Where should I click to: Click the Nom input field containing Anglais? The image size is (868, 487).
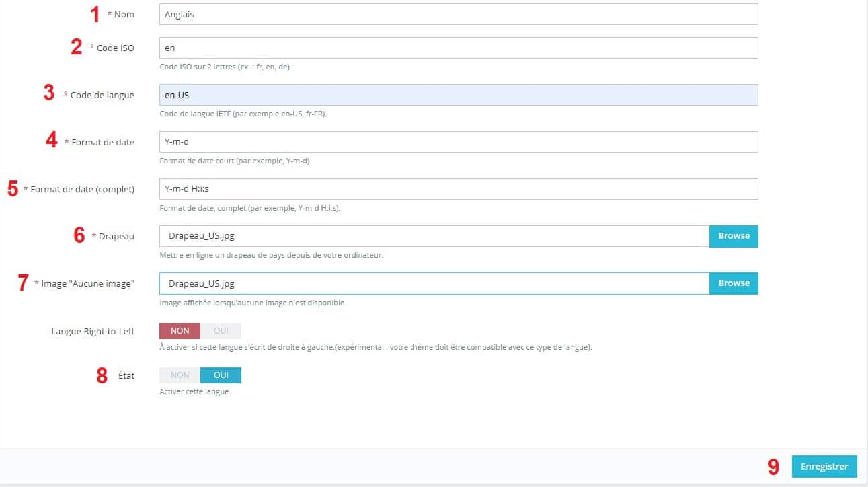pos(458,14)
